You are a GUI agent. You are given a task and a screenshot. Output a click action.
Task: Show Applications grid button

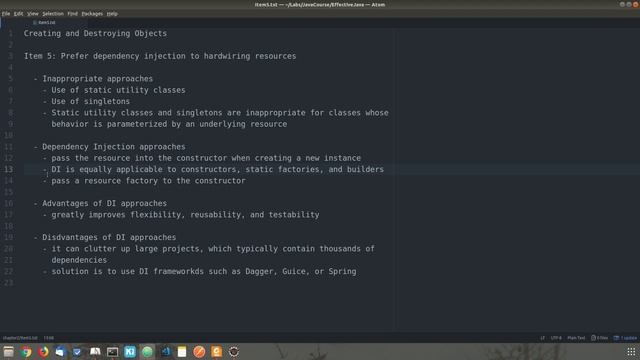[631, 351]
